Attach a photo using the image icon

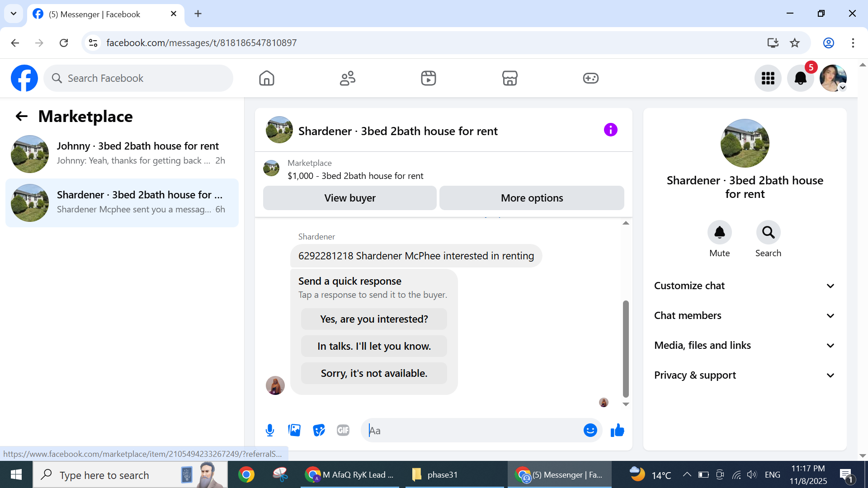[294, 430]
